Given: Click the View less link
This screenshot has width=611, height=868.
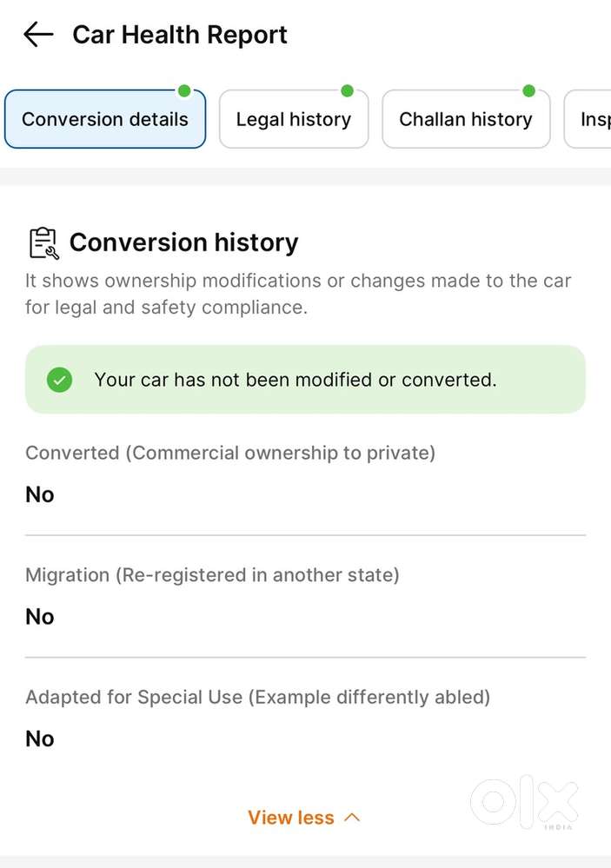Looking at the screenshot, I should point(291,818).
